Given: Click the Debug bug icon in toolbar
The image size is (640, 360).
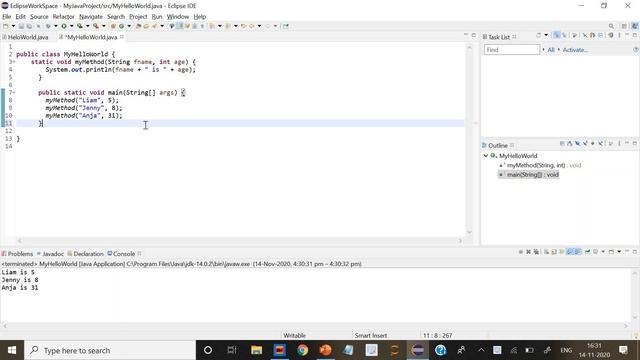Looking at the screenshot, I should click(x=48, y=26).
